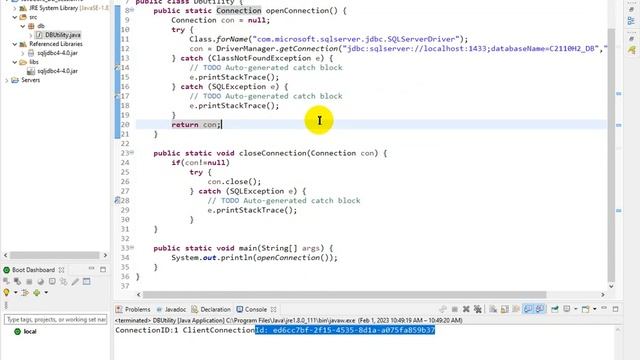This screenshot has width=640, height=360.
Task: Expand JRE System Library node
Action: pyautogui.click(x=15, y=8)
